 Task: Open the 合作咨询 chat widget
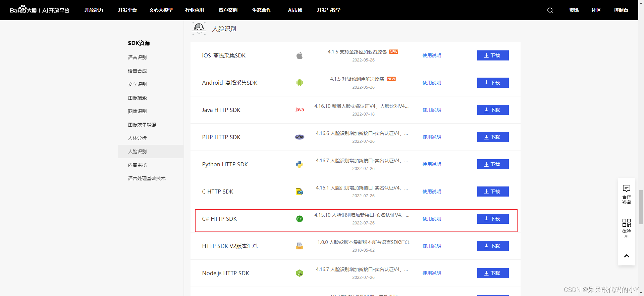(x=627, y=195)
